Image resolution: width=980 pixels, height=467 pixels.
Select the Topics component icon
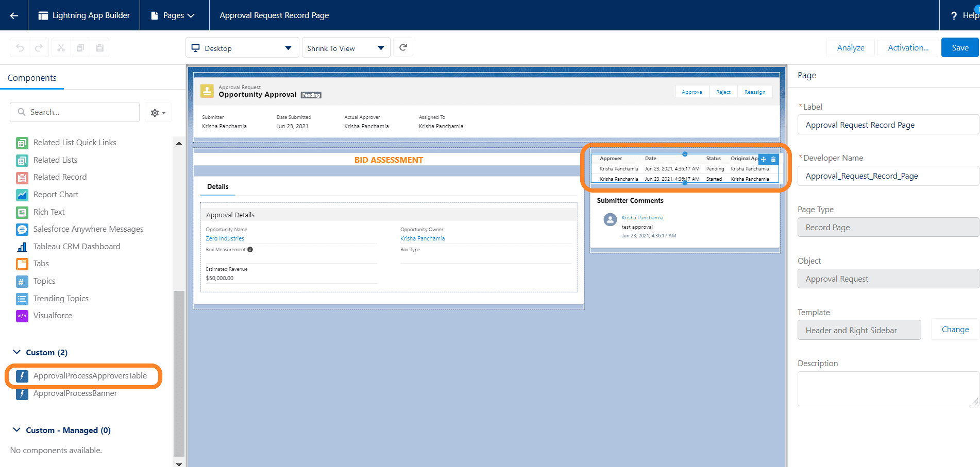coord(22,281)
